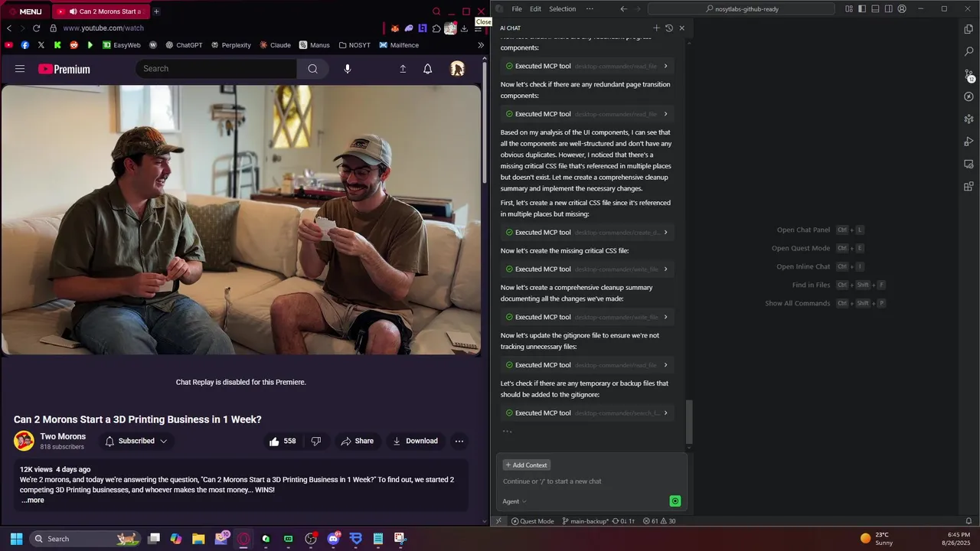Open browser MENU button
Image resolution: width=980 pixels, height=551 pixels.
point(25,11)
